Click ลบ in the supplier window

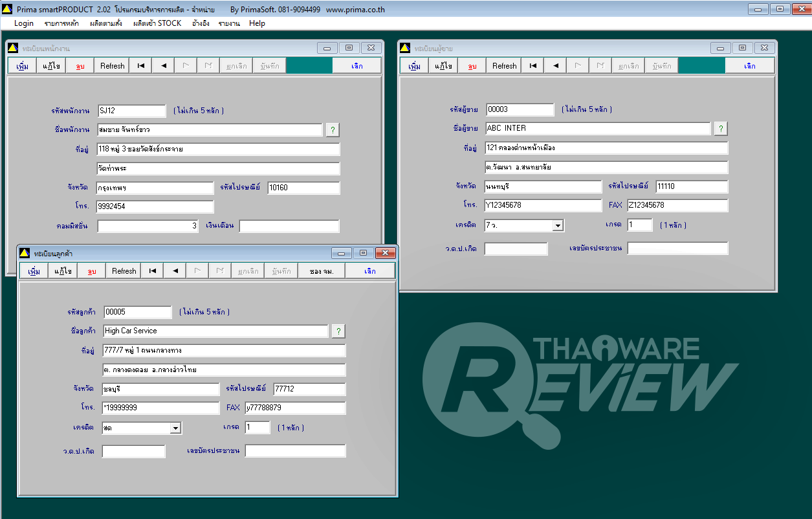pyautogui.click(x=473, y=66)
